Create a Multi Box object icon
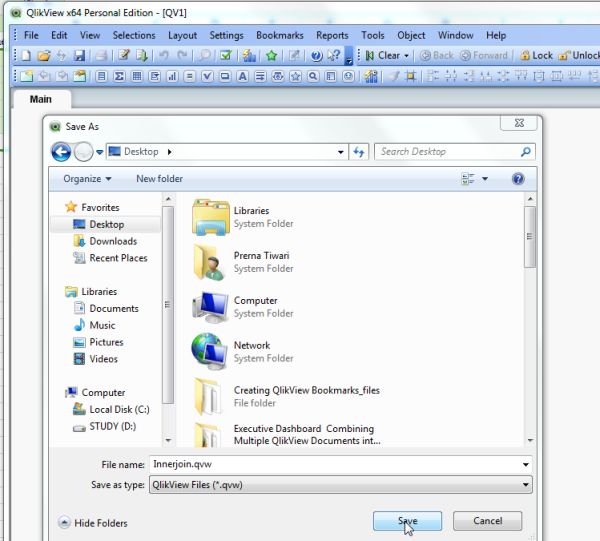The width and height of the screenshot is (600, 541). pos(155,77)
